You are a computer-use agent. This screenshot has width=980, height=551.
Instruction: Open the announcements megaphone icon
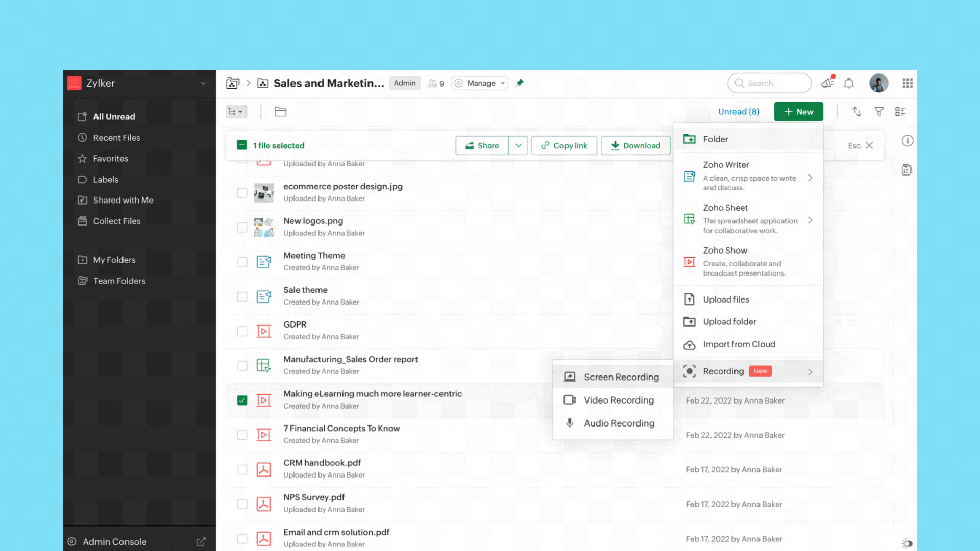tap(827, 83)
